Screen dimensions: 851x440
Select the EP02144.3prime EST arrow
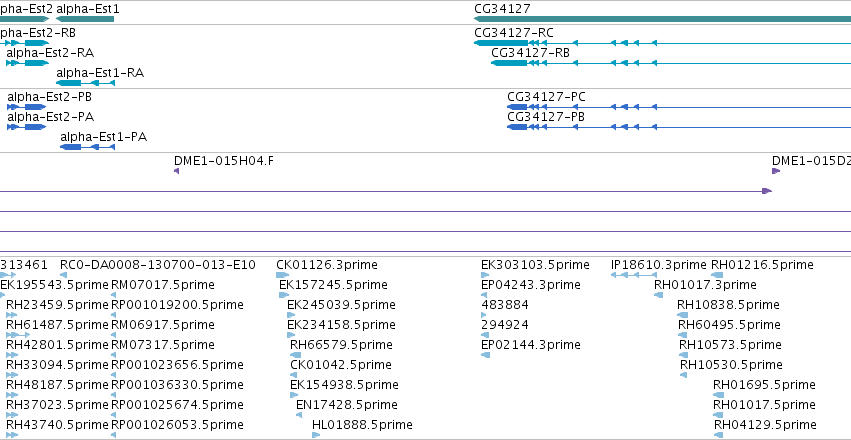(485, 355)
